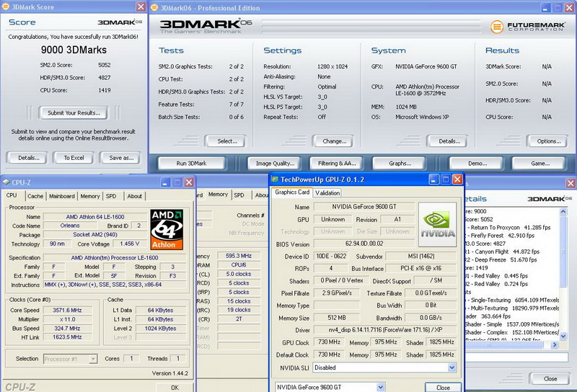577x392 pixels.
Task: Open Filtering & AA settings
Action: [x=337, y=164]
